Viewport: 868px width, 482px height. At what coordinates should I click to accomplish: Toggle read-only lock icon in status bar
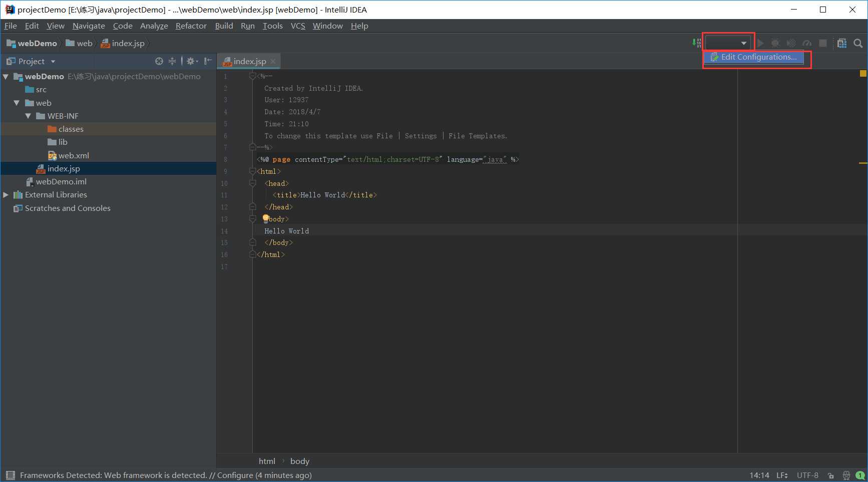(x=831, y=475)
